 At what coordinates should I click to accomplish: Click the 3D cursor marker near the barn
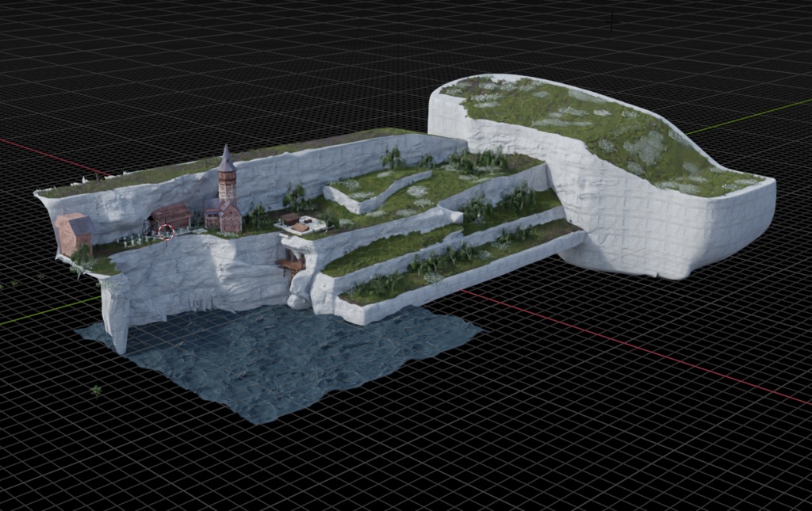point(166,231)
